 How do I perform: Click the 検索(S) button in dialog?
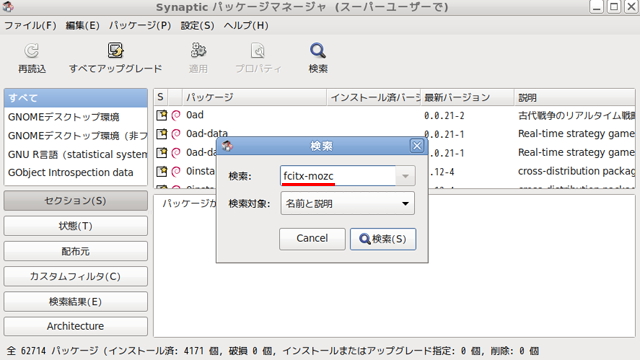click(383, 239)
